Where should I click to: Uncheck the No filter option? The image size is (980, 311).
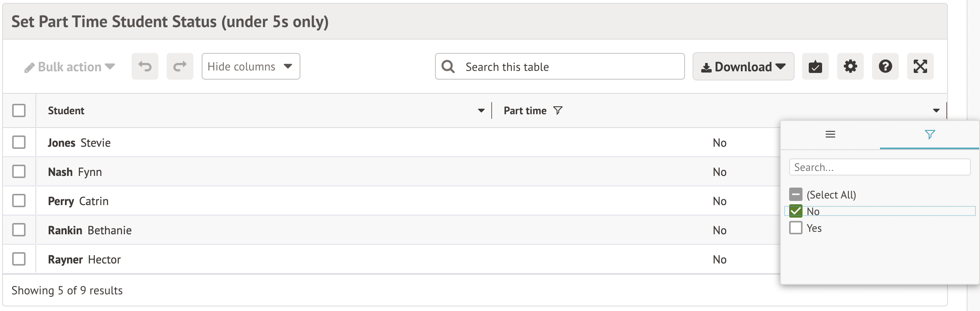(x=795, y=211)
